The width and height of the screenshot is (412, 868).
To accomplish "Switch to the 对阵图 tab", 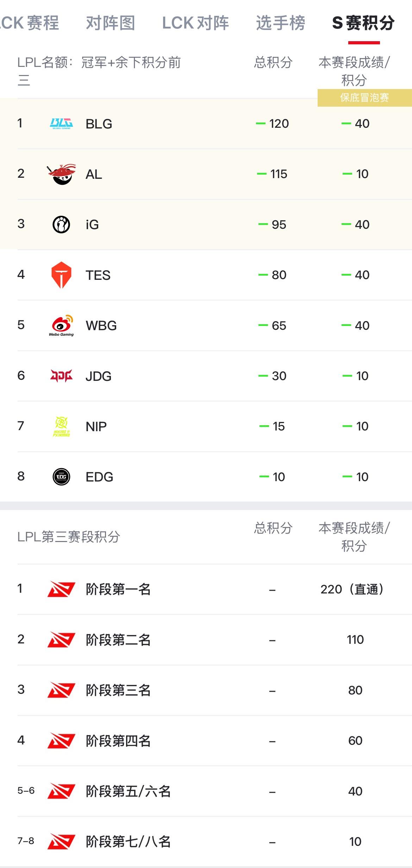I will tap(111, 23).
